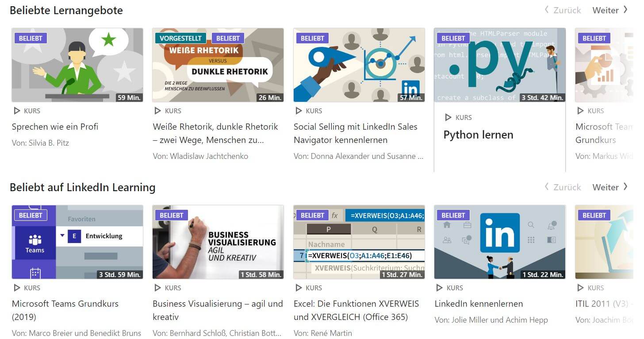The height and width of the screenshot is (339, 644).
Task: Click the 1 Std. 27 Min. duration label
Action: click(401, 274)
